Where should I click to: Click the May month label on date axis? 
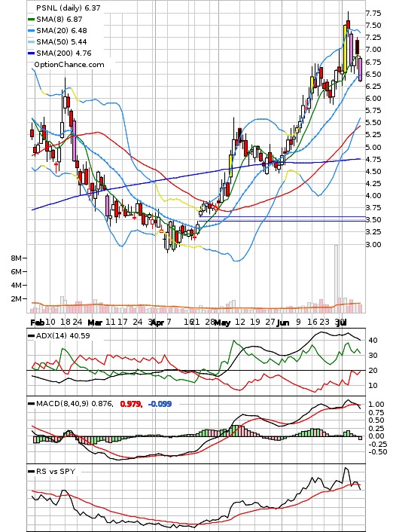(222, 323)
